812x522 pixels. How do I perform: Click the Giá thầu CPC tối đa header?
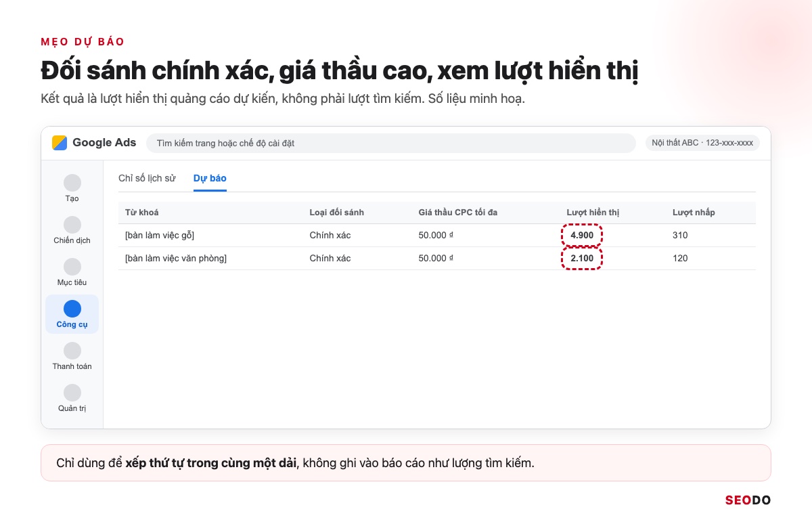point(458,213)
